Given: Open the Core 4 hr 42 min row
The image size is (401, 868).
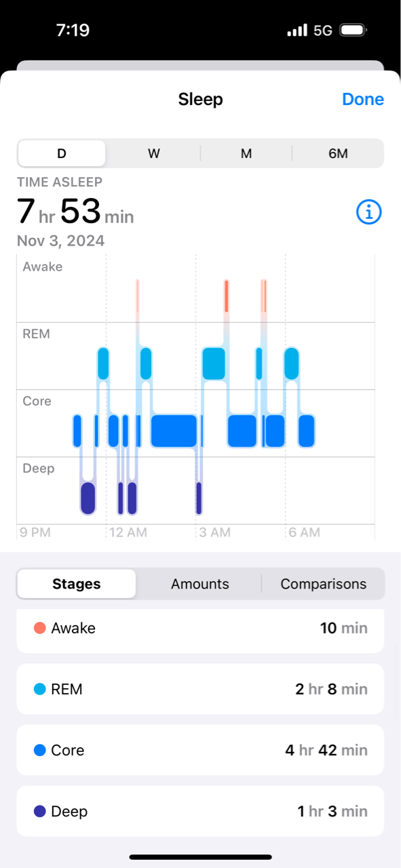Looking at the screenshot, I should (x=200, y=750).
